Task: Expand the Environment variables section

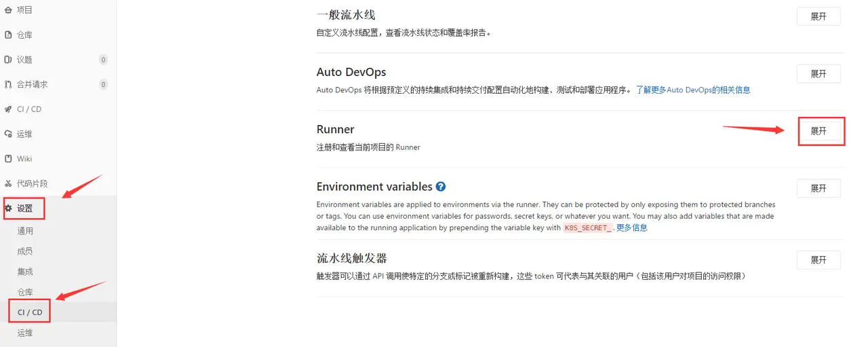Action: click(x=818, y=188)
